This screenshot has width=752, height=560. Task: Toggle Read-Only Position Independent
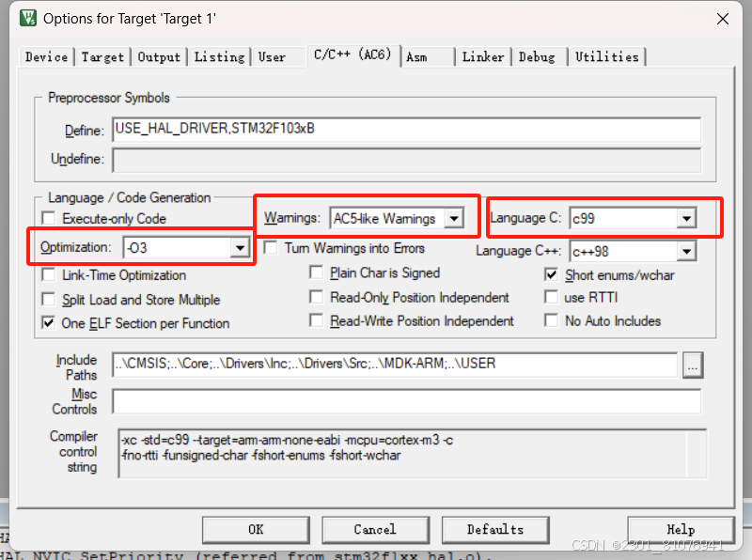[316, 297]
